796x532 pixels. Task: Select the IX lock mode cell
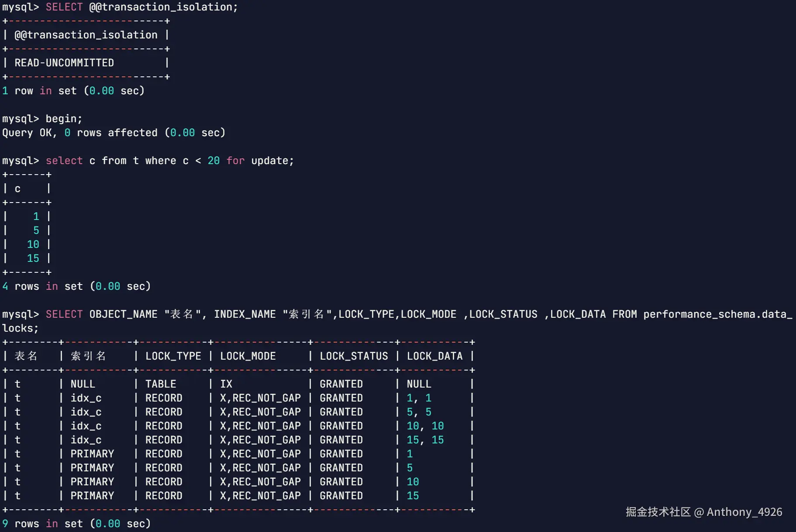click(x=226, y=384)
